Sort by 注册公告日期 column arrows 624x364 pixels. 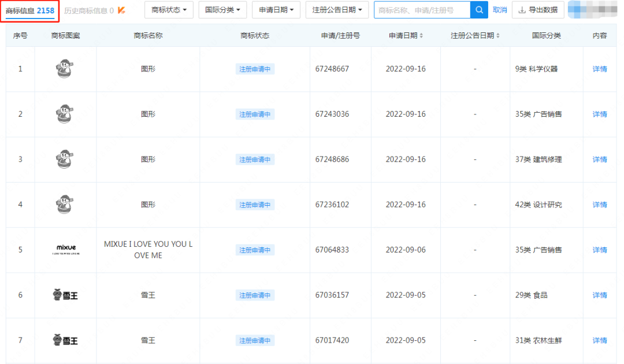[498, 36]
